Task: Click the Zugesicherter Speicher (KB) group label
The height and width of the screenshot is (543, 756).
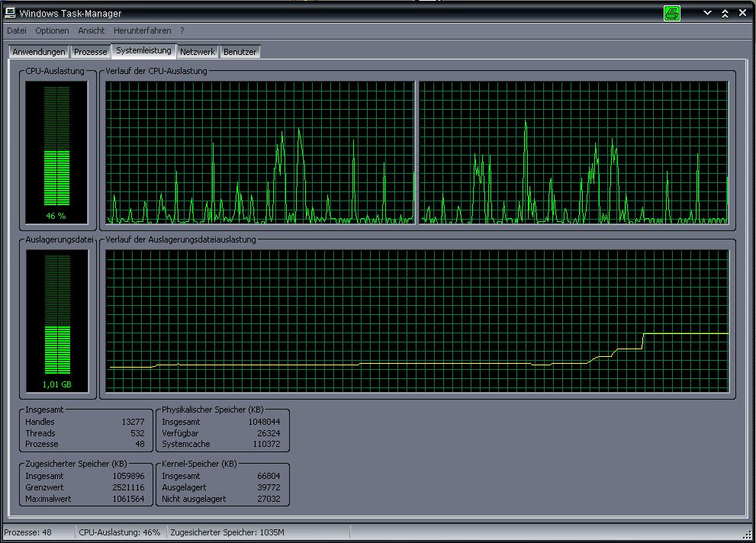Action: (x=76, y=464)
